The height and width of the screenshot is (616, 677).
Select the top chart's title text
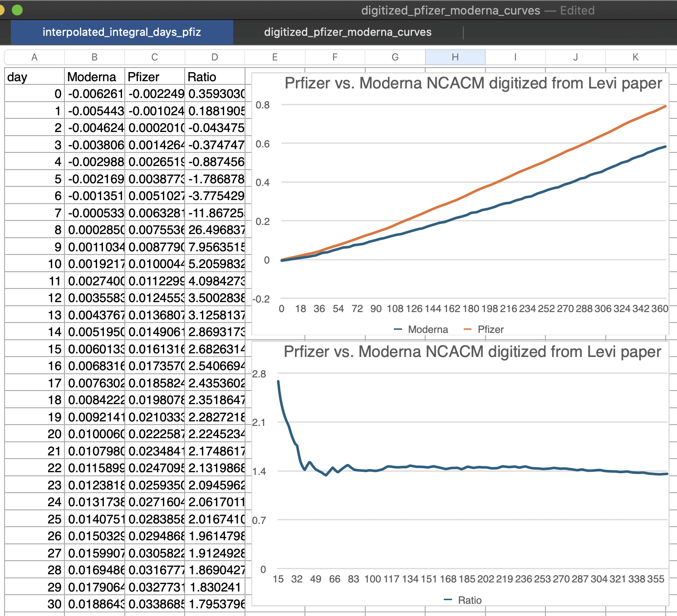473,83
